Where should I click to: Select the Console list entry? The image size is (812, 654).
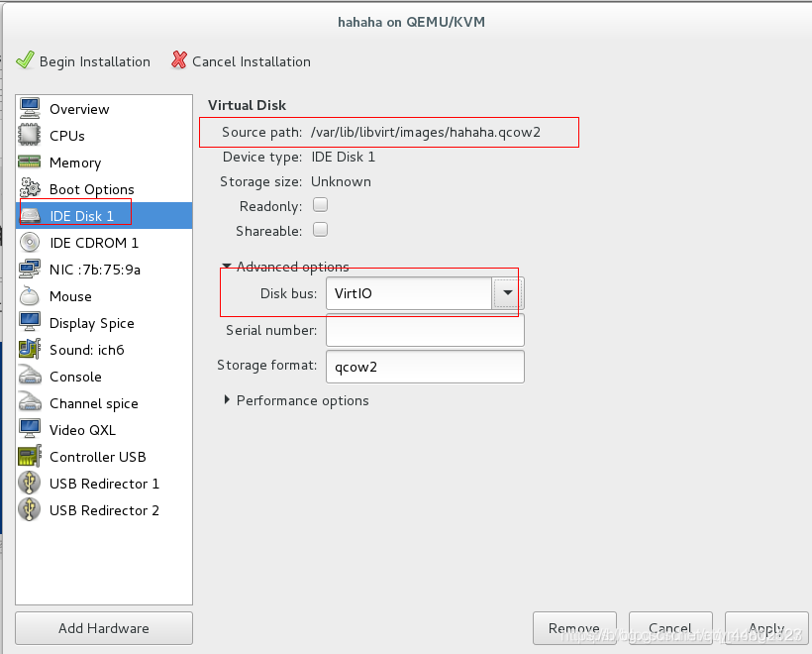(104, 377)
